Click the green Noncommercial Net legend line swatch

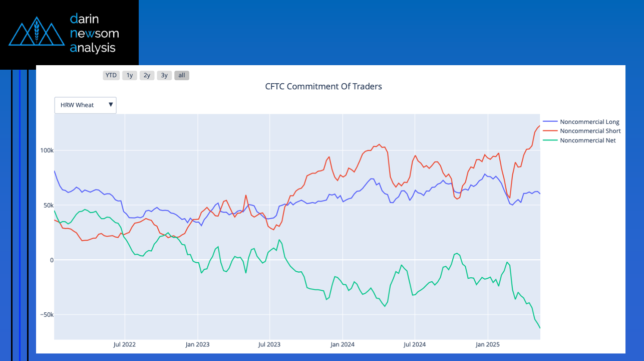550,140
